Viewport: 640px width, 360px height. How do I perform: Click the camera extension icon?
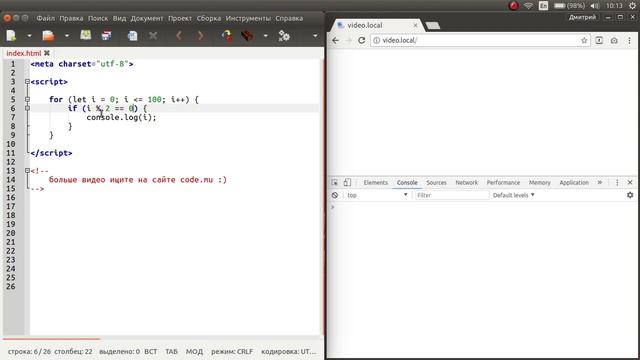(x=614, y=40)
